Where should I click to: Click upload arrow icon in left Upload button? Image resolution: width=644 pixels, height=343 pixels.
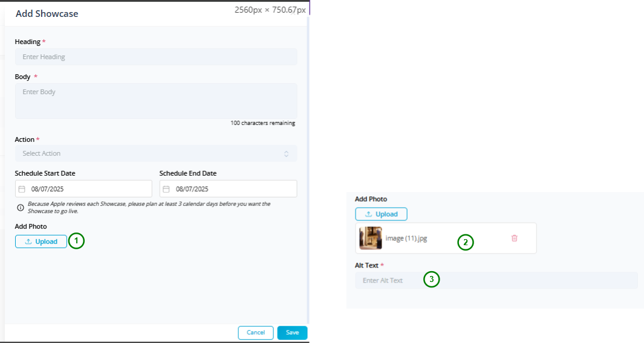pos(28,242)
